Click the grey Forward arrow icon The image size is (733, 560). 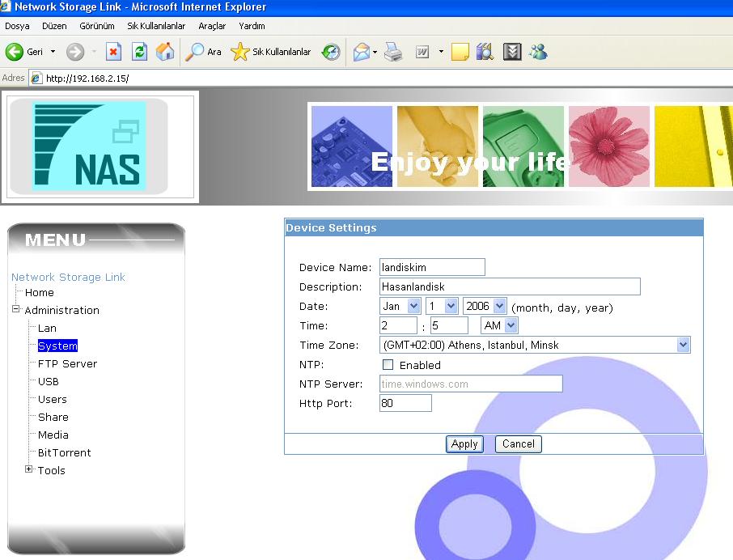[x=74, y=52]
